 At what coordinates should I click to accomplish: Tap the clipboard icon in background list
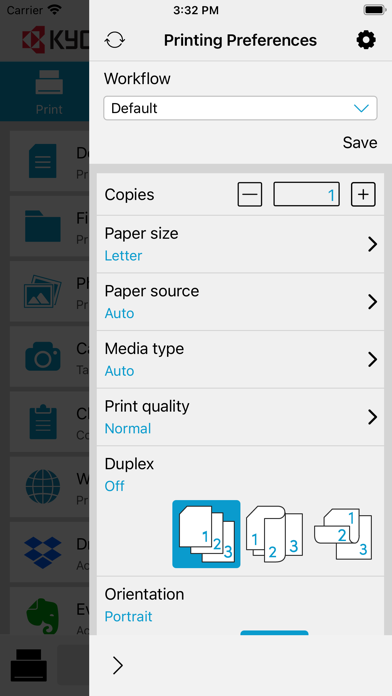coord(43,422)
